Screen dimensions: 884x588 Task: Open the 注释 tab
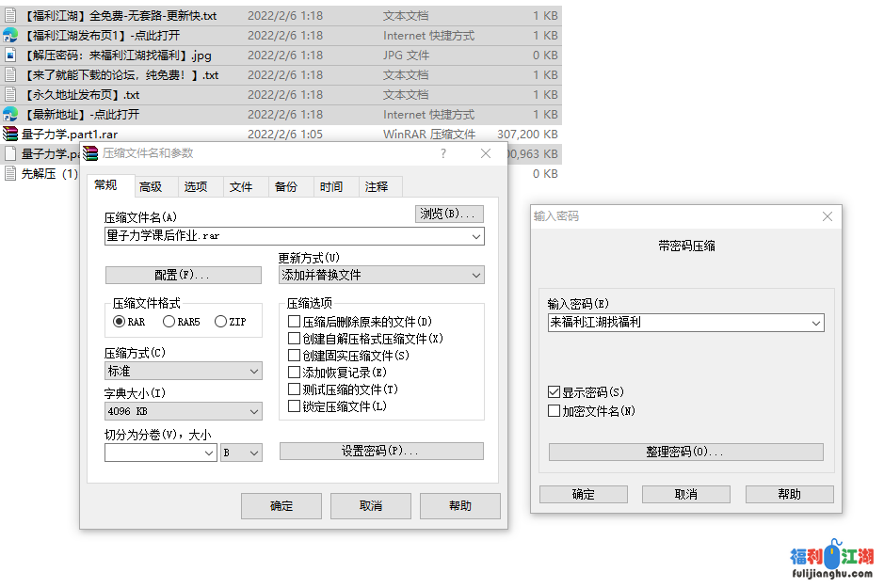[377, 186]
